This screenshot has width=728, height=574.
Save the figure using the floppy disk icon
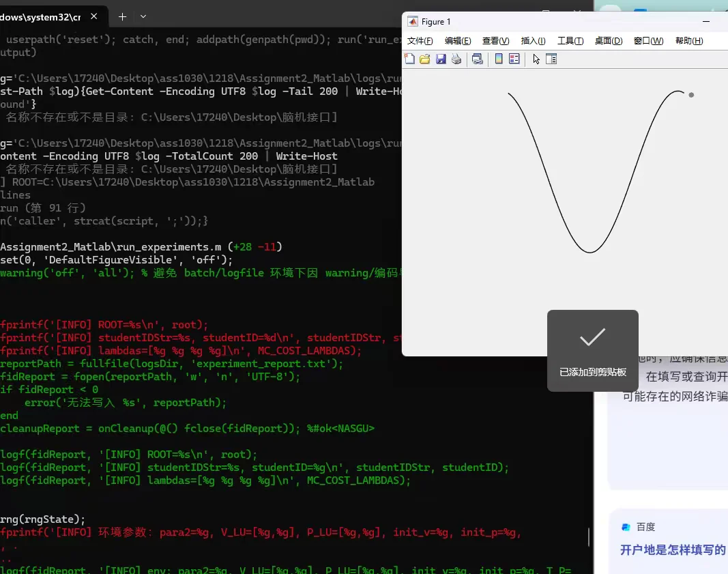(x=441, y=59)
